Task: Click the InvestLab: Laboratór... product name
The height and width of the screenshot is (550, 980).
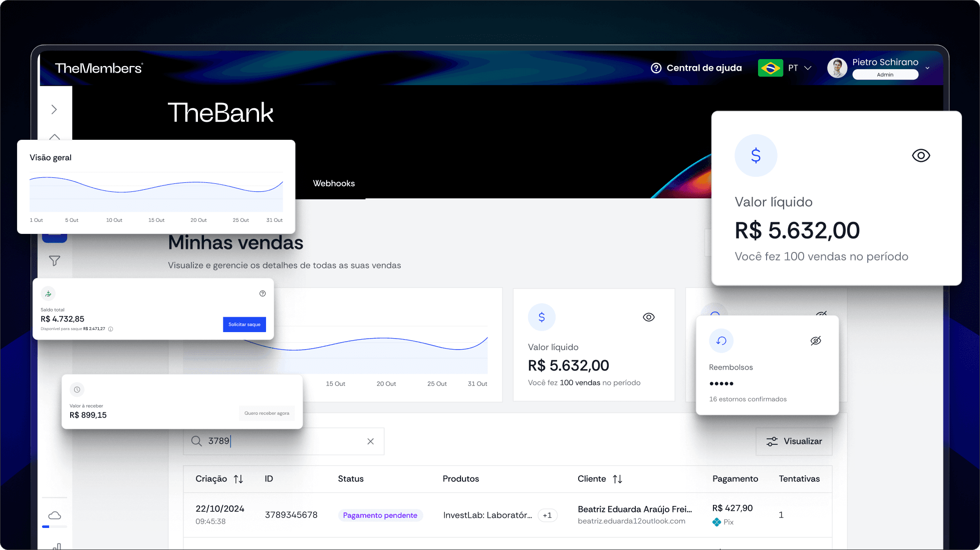Action: (x=487, y=515)
